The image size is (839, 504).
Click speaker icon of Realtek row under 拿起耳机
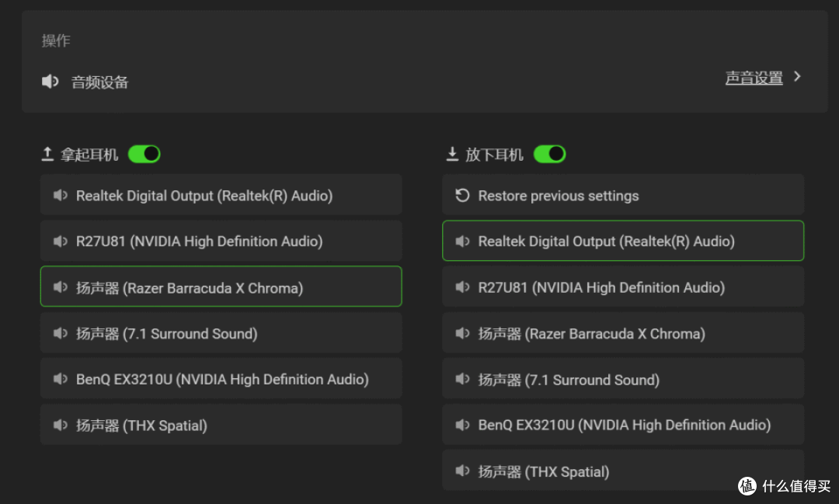click(61, 195)
